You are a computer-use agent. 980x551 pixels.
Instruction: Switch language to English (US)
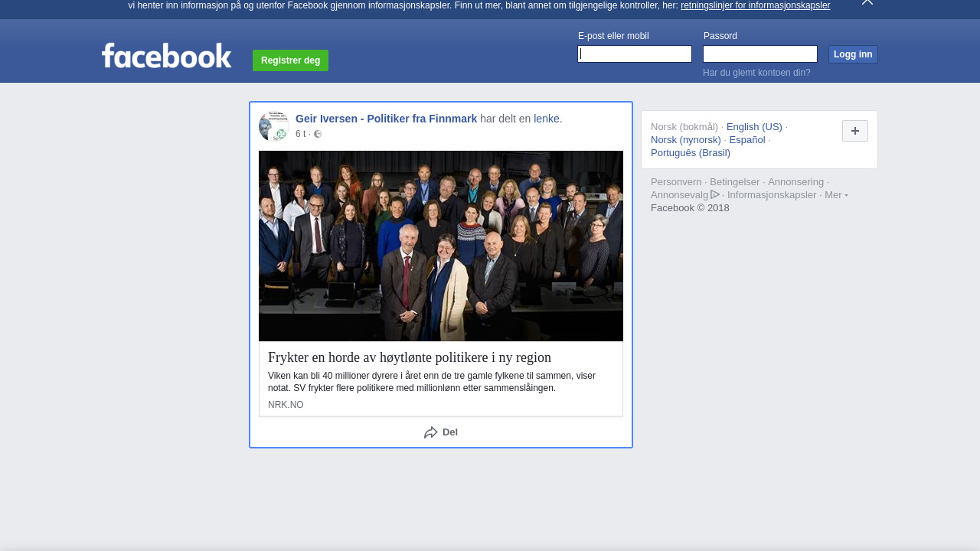pyautogui.click(x=754, y=126)
